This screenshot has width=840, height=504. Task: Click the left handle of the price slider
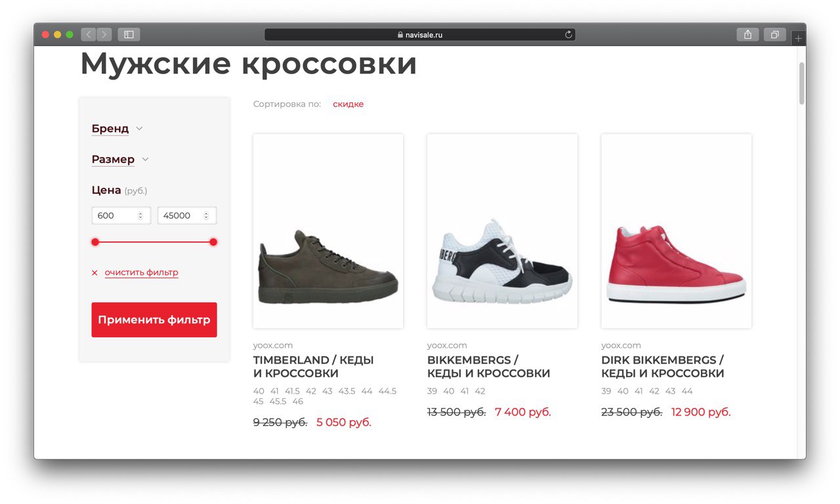(x=95, y=242)
